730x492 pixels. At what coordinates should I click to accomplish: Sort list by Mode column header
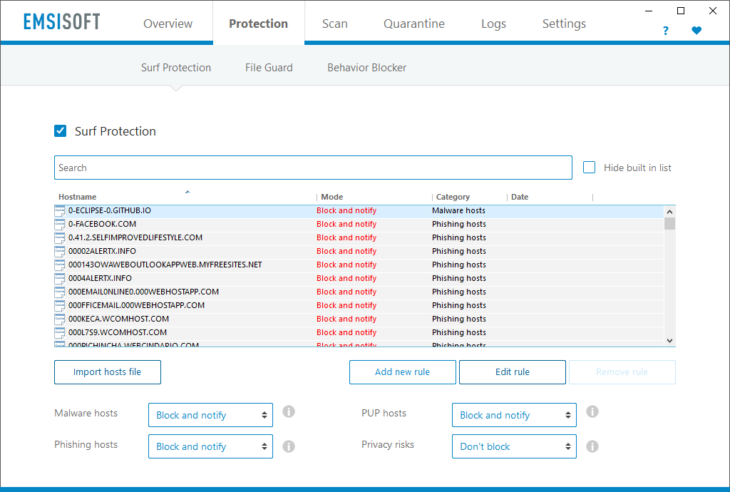pyautogui.click(x=332, y=197)
